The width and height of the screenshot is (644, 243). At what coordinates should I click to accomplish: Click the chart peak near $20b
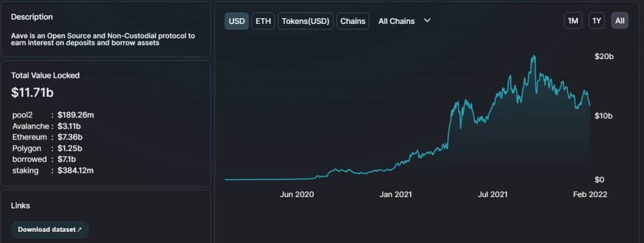click(533, 56)
